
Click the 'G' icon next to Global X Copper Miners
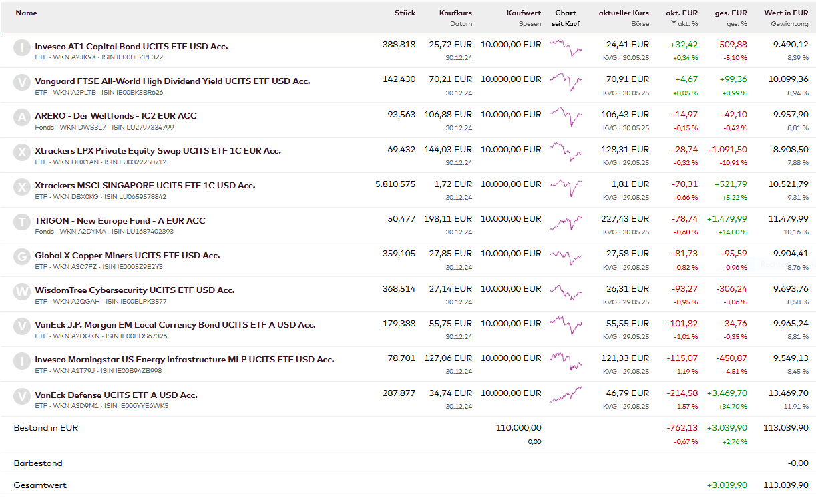(22, 257)
